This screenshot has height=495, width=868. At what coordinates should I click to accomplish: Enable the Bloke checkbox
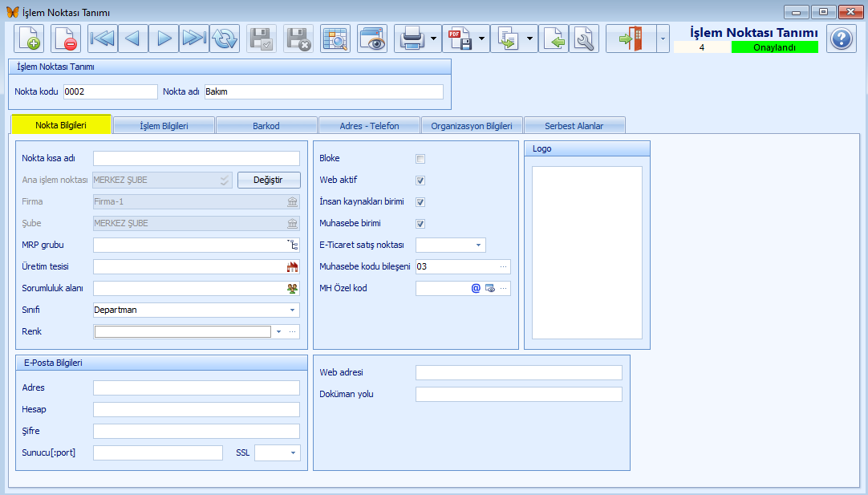[x=420, y=159]
